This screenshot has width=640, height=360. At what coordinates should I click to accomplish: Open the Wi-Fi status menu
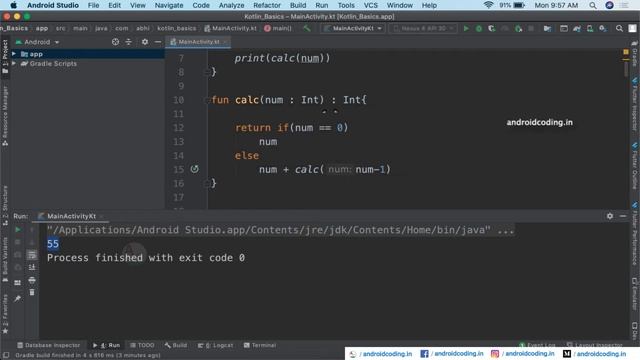[x=488, y=5]
